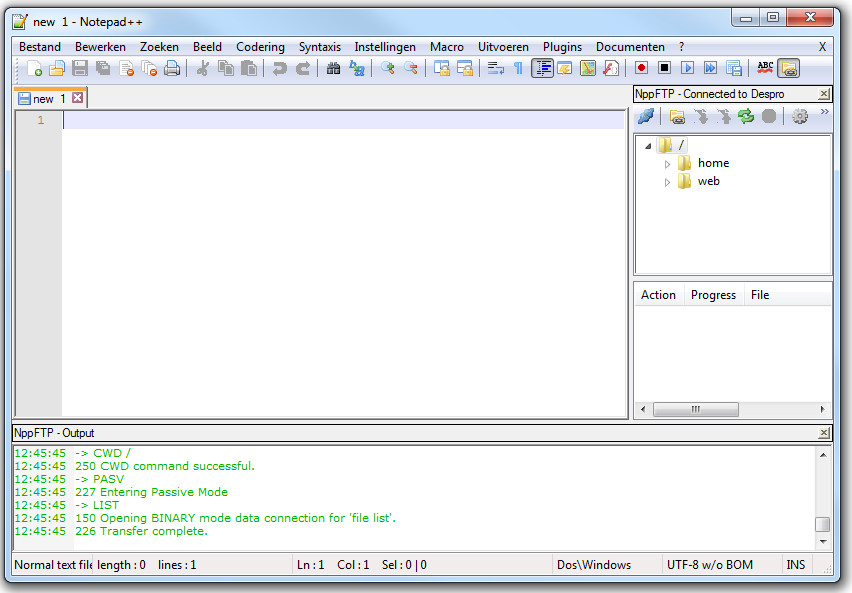Select the web folder in the FTP tree
Screen dimensions: 852x593
(709, 181)
